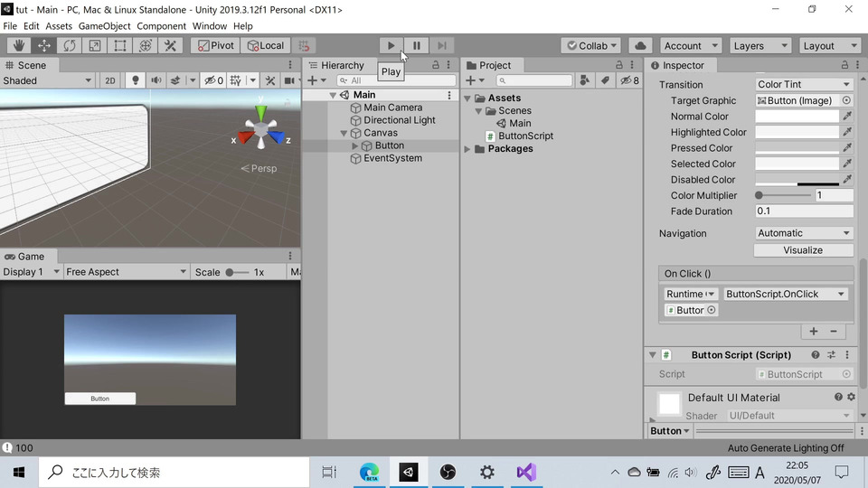Click the Hierarchy plus create button
This screenshot has height=488, width=868.
coord(316,80)
